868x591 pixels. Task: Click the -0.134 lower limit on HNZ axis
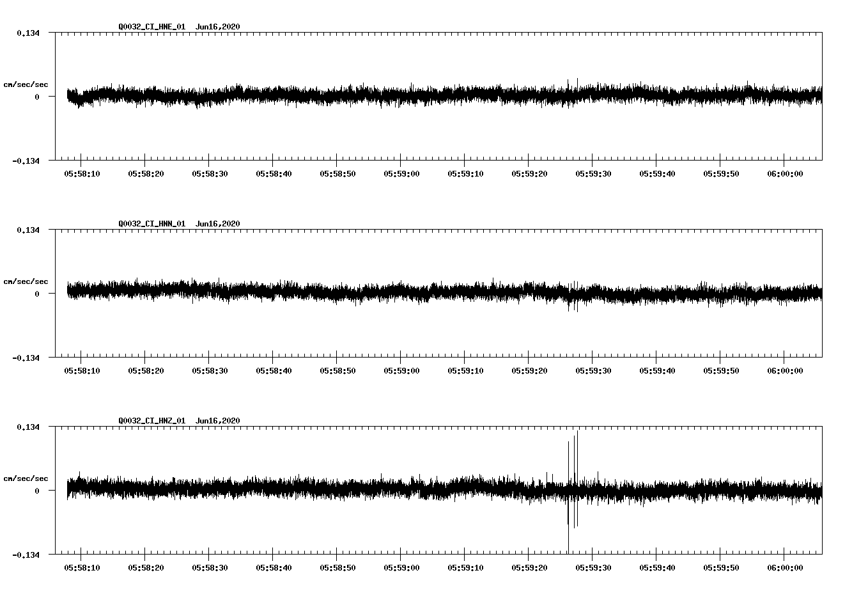coord(26,555)
